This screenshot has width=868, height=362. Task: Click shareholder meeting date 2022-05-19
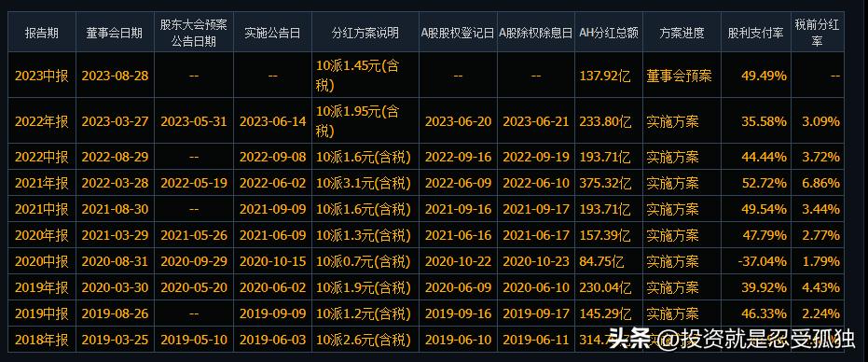point(194,183)
